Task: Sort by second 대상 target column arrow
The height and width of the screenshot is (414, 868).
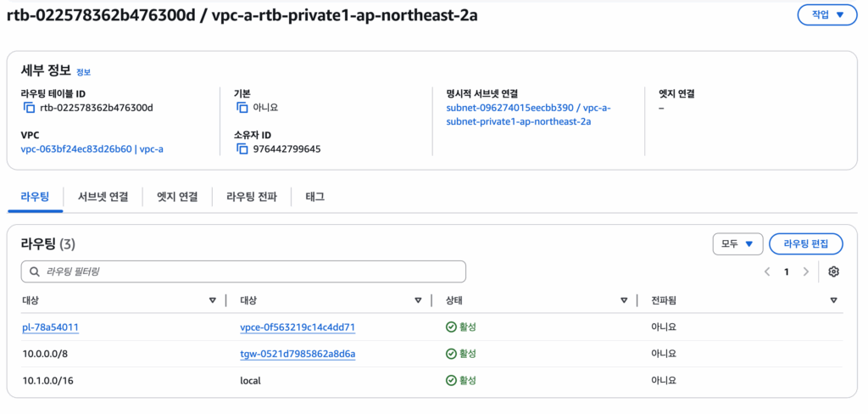Action: tap(418, 300)
